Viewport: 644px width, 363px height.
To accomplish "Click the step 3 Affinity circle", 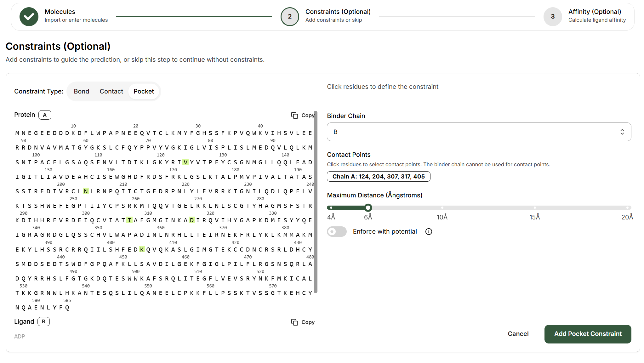I will [x=552, y=16].
